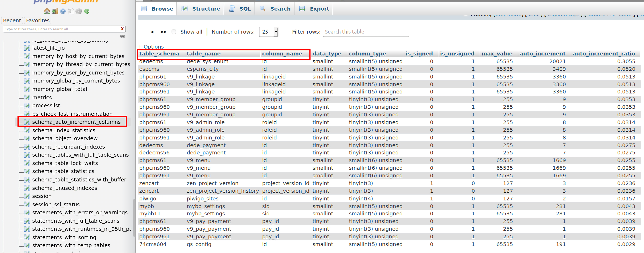Open the Export tab
644x253 pixels.
click(x=314, y=9)
